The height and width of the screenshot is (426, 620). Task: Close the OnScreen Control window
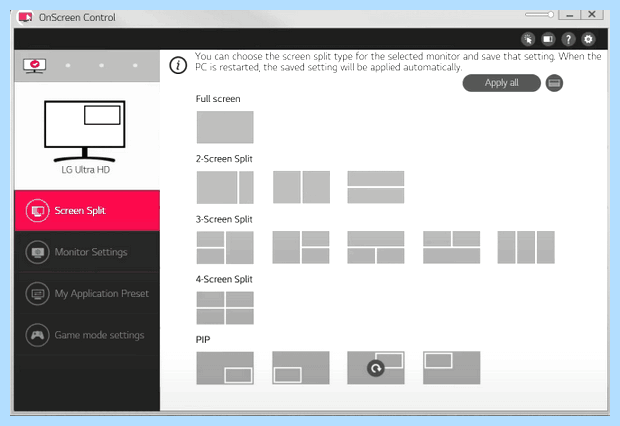pyautogui.click(x=592, y=15)
